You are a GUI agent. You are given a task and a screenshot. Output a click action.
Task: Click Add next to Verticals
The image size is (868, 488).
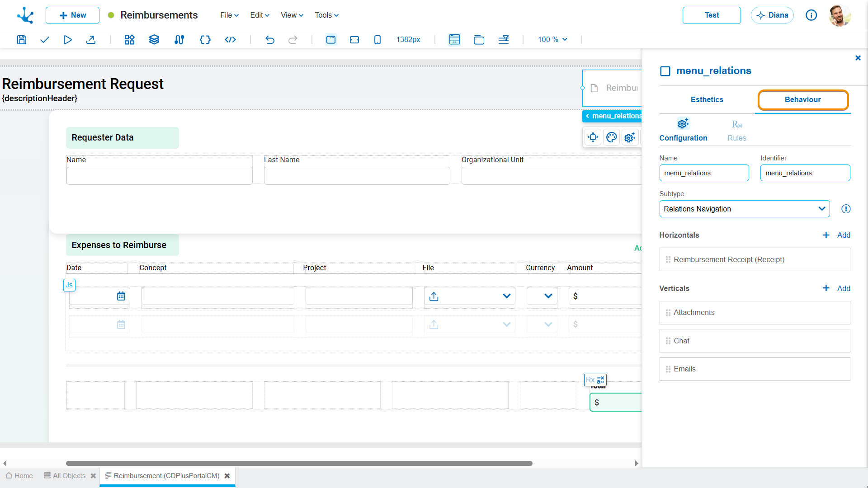click(x=836, y=288)
